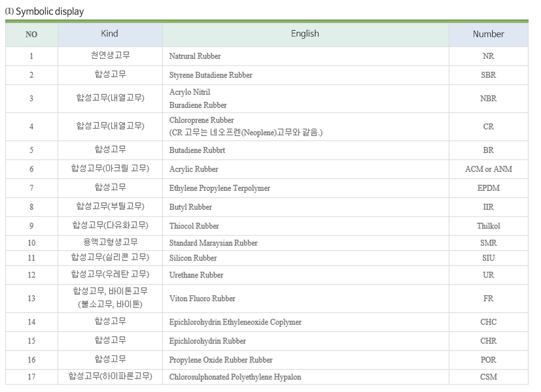Select the EPDM symbol cell
541x392 pixels.
[488, 188]
